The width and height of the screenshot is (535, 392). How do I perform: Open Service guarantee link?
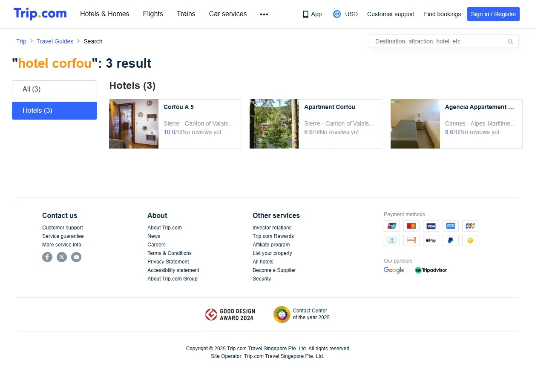tap(63, 236)
